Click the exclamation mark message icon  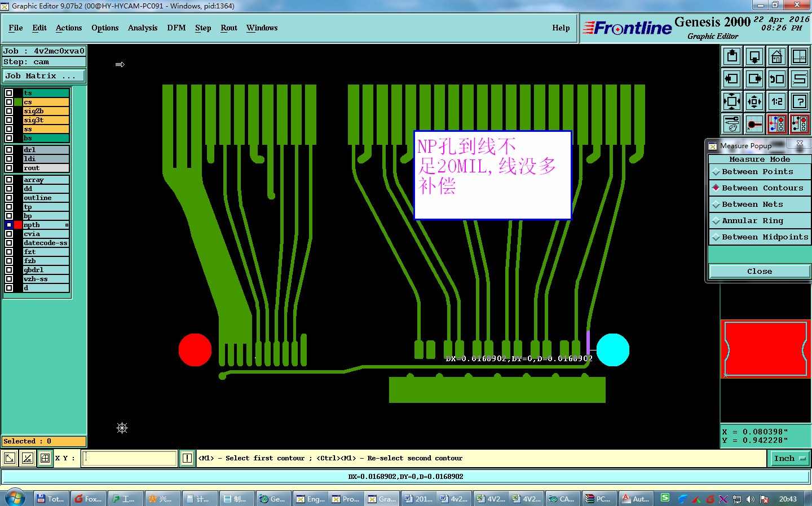pyautogui.click(x=187, y=458)
